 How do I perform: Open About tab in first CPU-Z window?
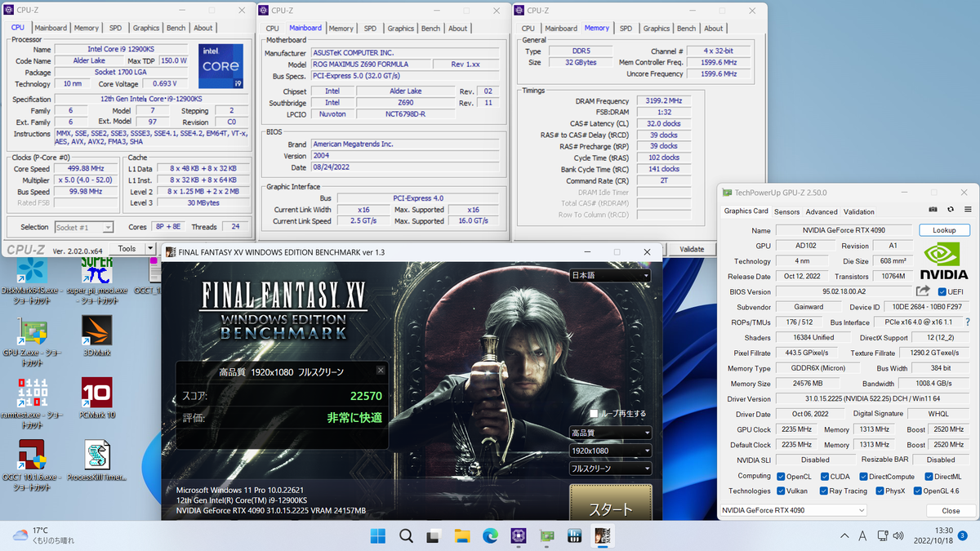point(203,28)
